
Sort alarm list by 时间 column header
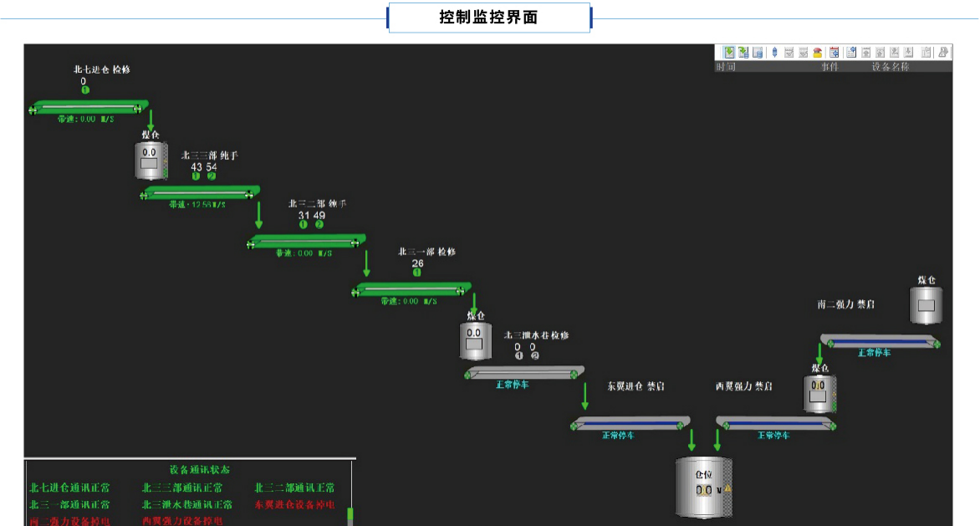click(x=726, y=67)
